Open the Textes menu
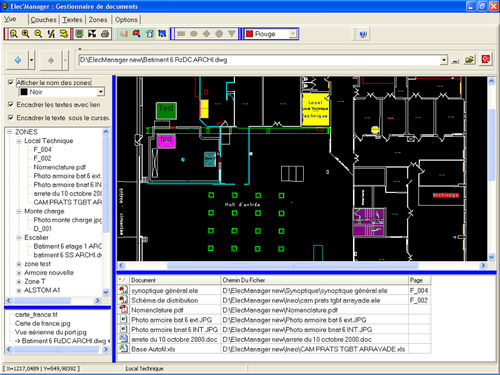Viewport: 500px width, 375px height. click(72, 20)
